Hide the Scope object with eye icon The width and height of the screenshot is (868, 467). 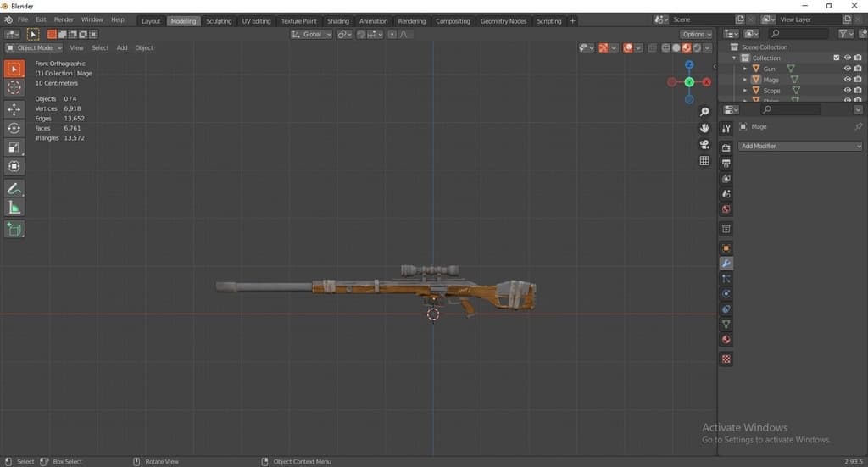point(847,91)
